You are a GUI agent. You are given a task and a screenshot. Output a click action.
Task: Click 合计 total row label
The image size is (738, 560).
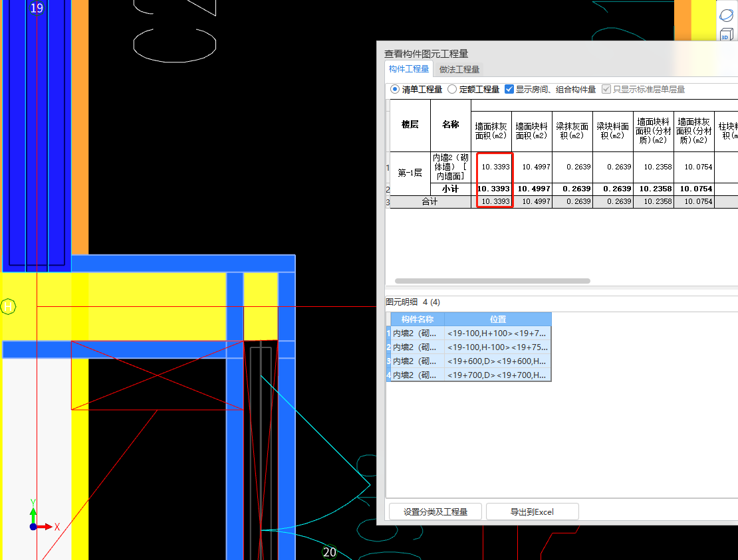430,202
